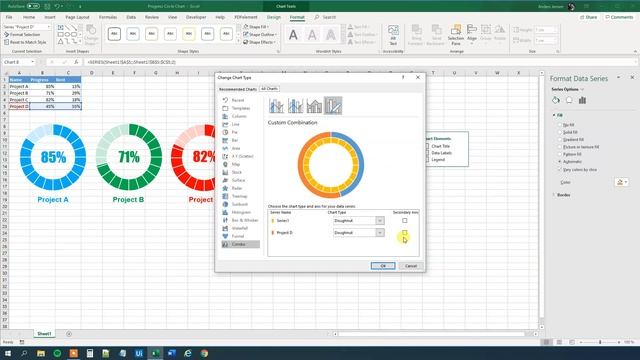Image resolution: width=640 pixels, height=360 pixels.
Task: Open Selection Pane from ribbon
Action: click(x=456, y=35)
